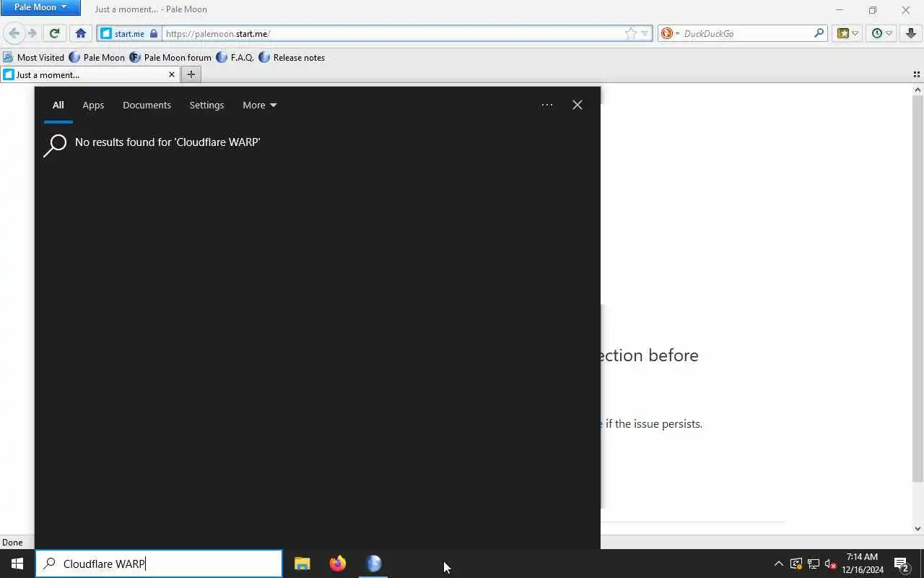The height and width of the screenshot is (578, 924).
Task: Expand the More search filter dropdown
Action: pos(260,105)
